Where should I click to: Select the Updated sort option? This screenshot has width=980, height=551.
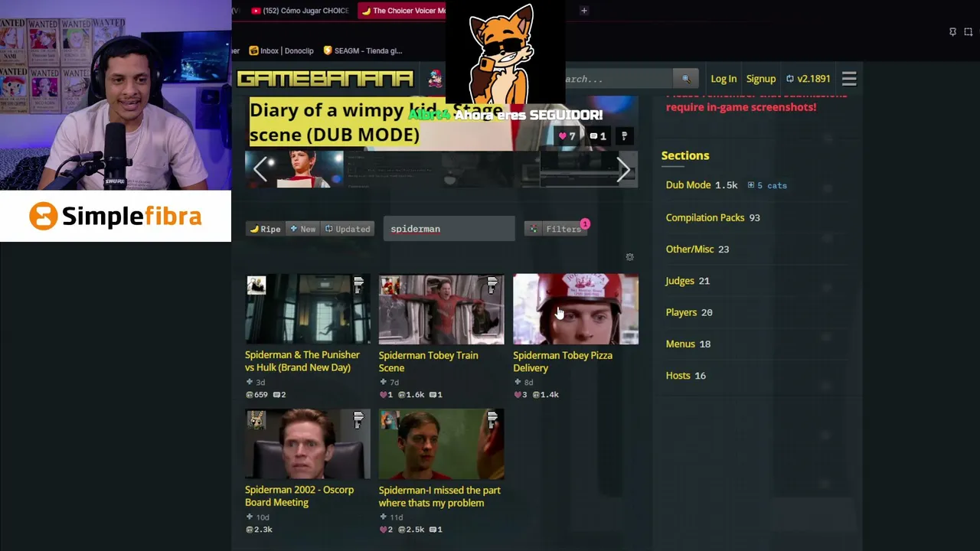coord(348,229)
